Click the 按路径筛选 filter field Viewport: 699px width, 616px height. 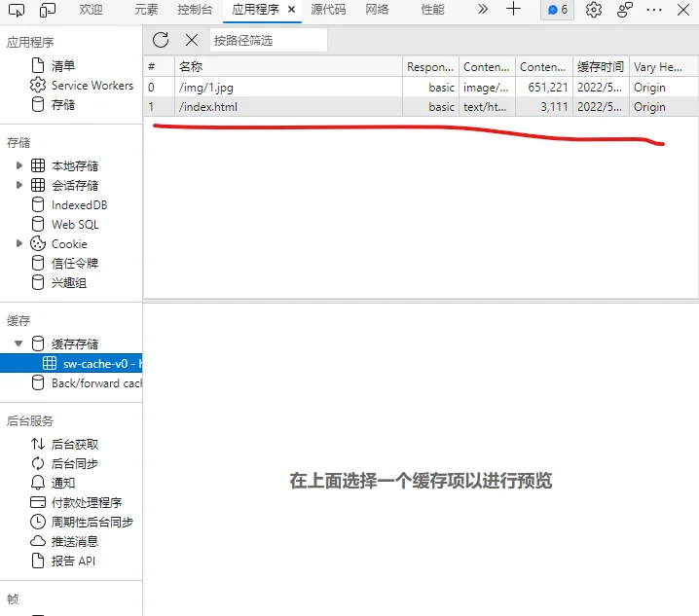tap(269, 41)
